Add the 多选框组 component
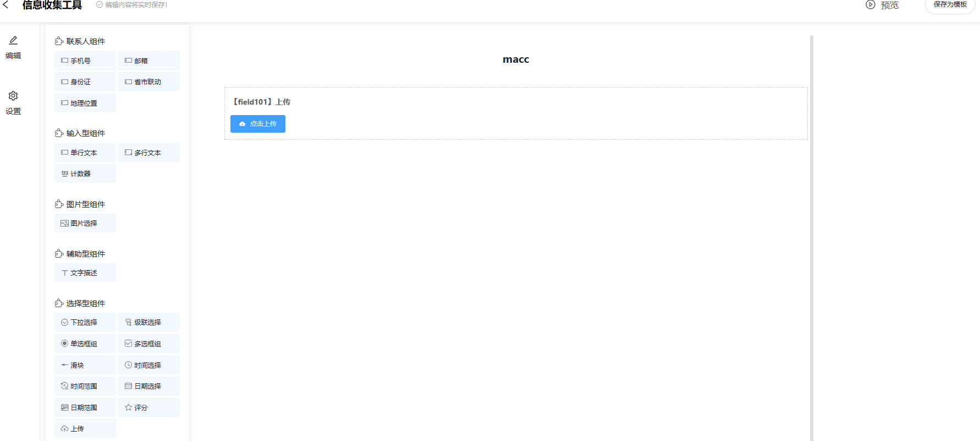Image resolution: width=980 pixels, height=441 pixels. point(149,344)
